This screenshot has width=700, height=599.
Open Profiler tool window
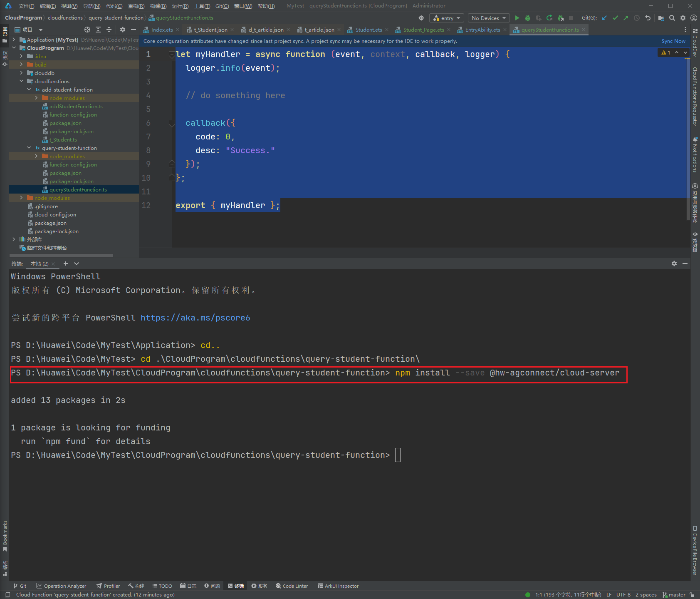pyautogui.click(x=108, y=586)
